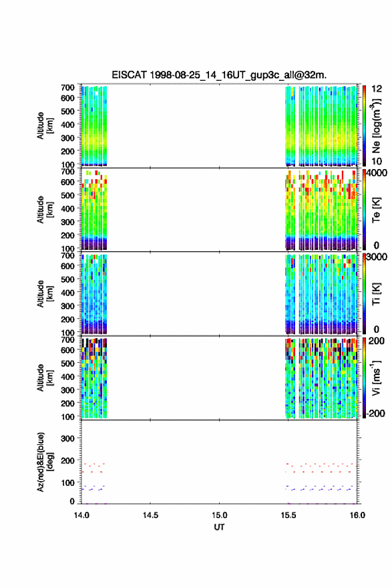Click the 300 tick on azimuth axis
The image size is (392, 588).
[x=67, y=438]
